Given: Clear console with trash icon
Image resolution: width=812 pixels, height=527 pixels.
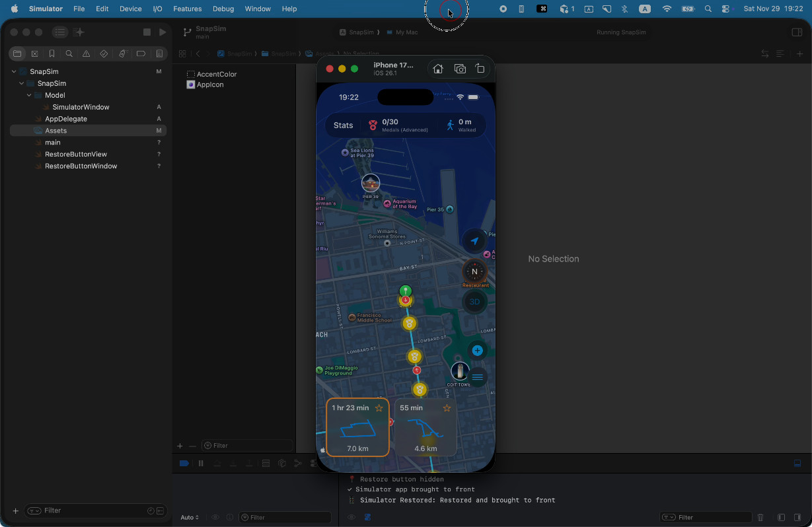Looking at the screenshot, I should coord(760,517).
